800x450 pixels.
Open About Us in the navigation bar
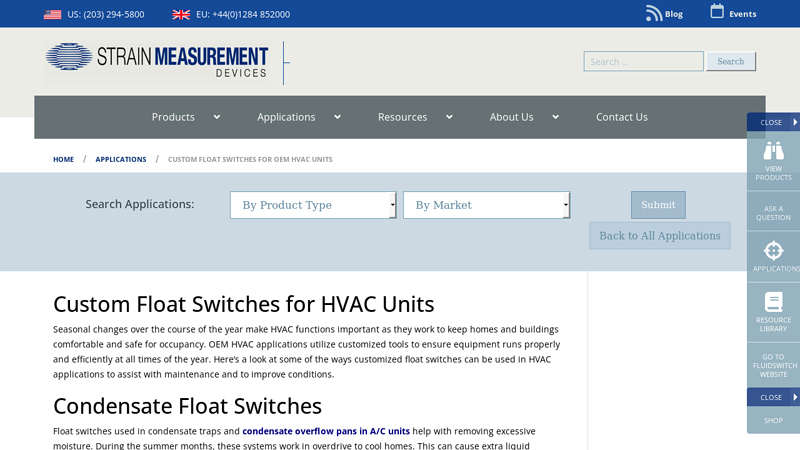click(511, 117)
